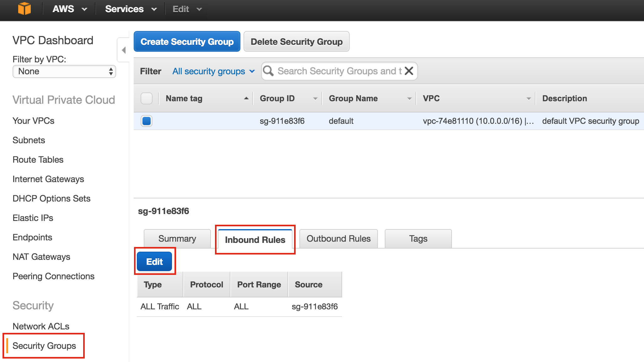Switch to the Summary tab
This screenshot has width=644, height=362.
[x=177, y=239]
